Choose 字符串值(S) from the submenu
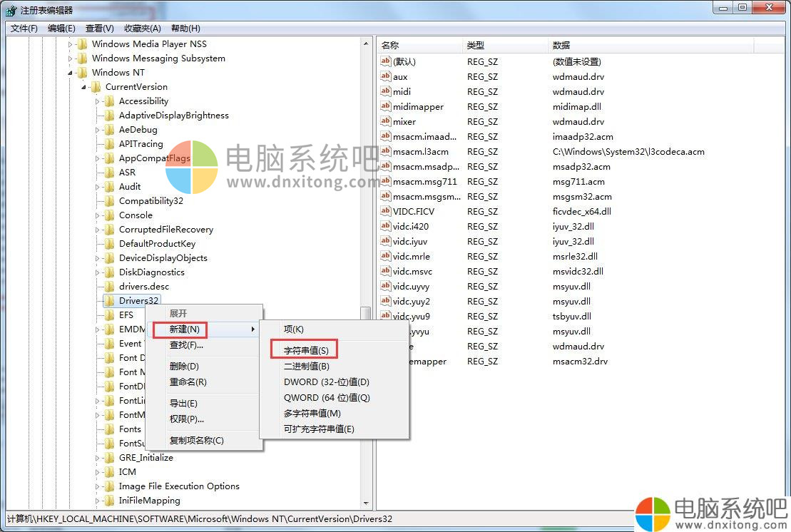This screenshot has width=791, height=532. (x=306, y=350)
